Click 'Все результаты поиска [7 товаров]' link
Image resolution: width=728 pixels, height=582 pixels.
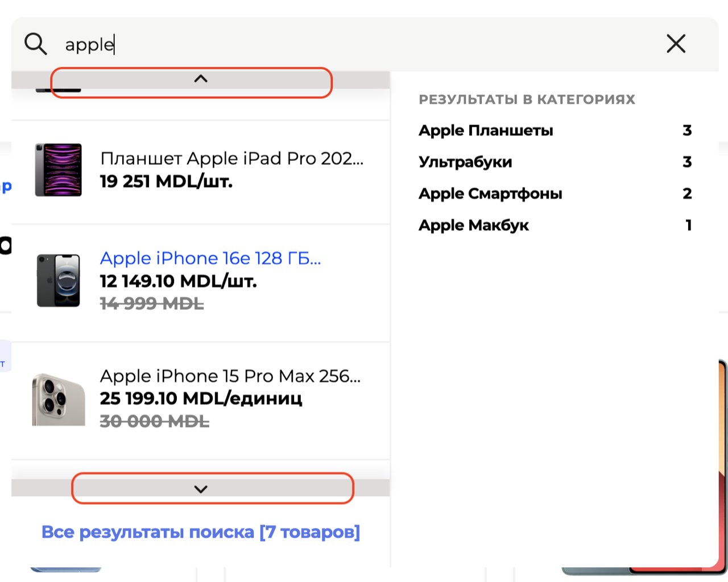pyautogui.click(x=201, y=532)
